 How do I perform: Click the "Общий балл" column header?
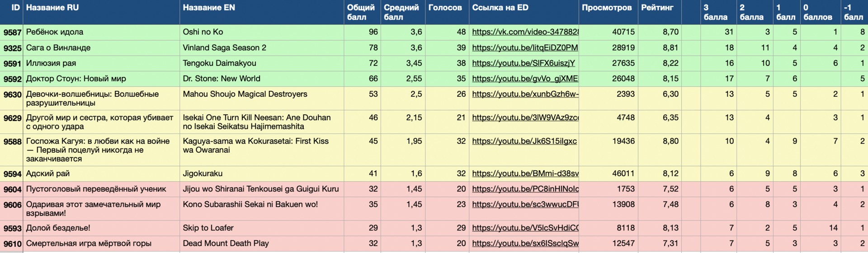(x=361, y=12)
